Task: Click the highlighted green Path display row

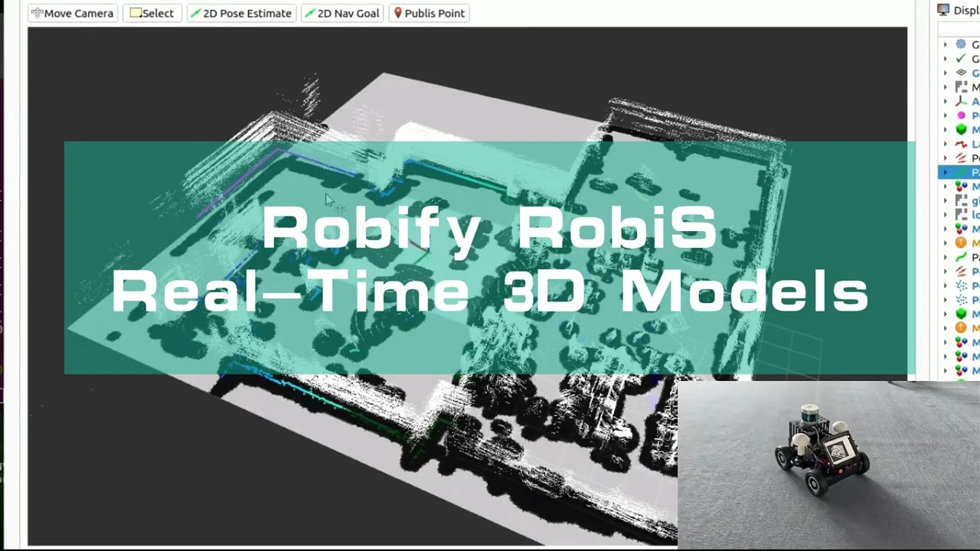Action: click(x=959, y=172)
